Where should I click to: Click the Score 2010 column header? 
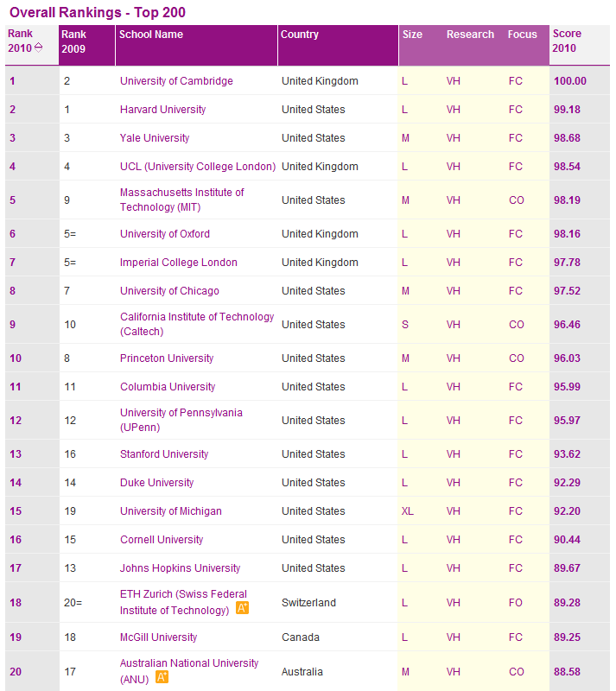(x=580, y=46)
